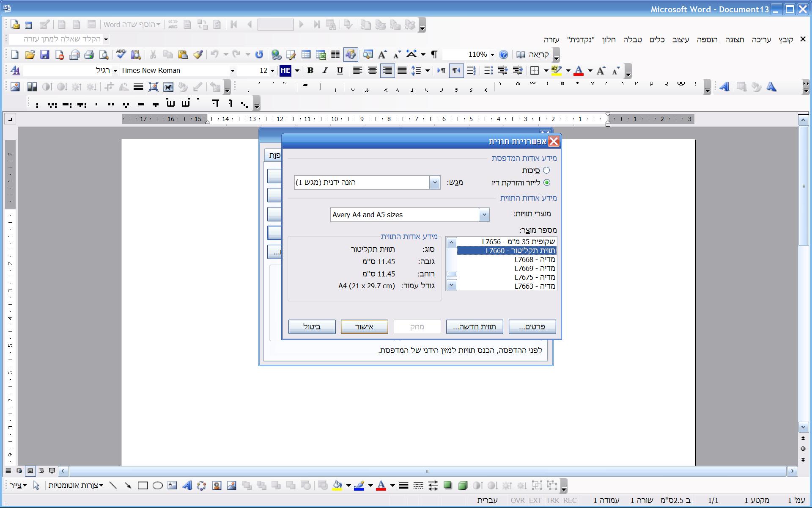Click the Bold formatting icon
Screen dimensions: 812x508
point(310,71)
